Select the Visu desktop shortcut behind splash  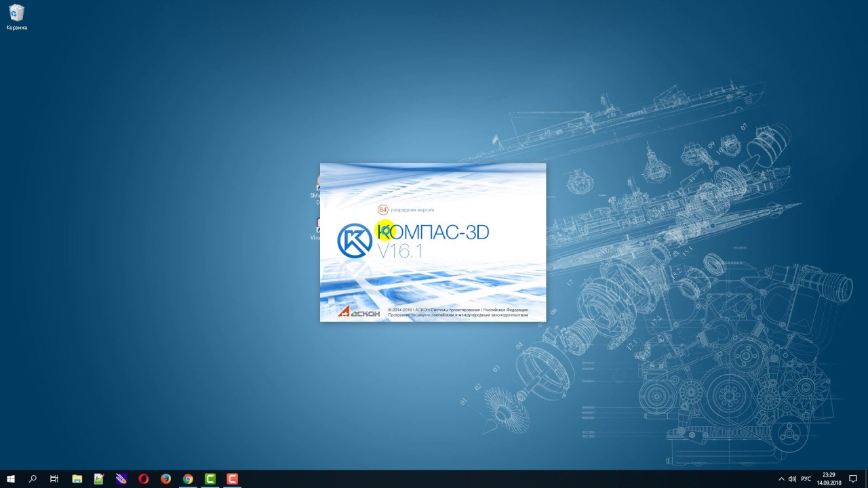point(316,229)
